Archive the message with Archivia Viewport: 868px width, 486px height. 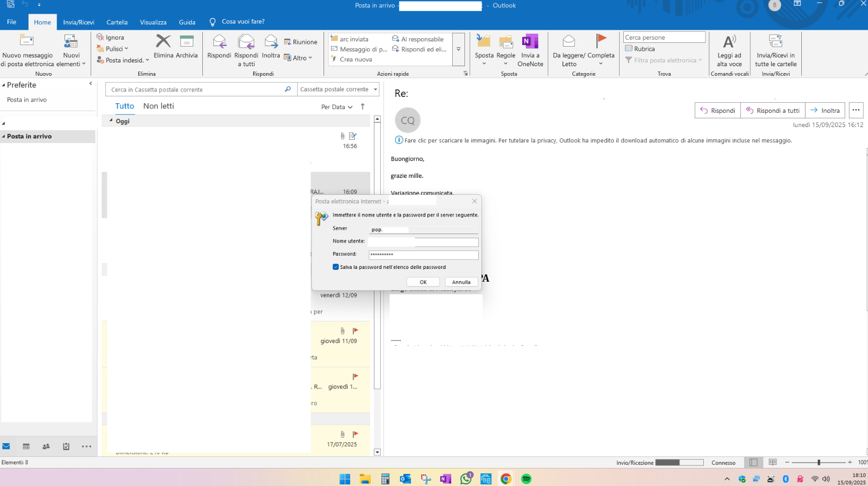pos(186,46)
